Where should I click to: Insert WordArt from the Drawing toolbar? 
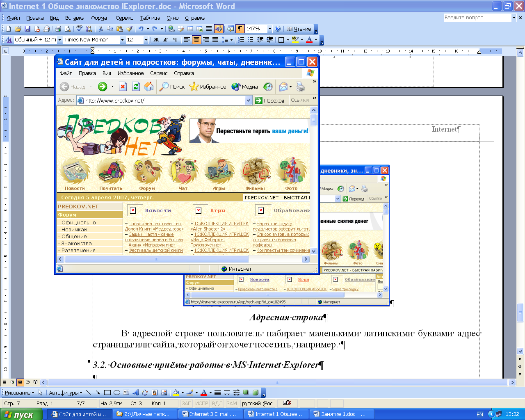click(136, 393)
